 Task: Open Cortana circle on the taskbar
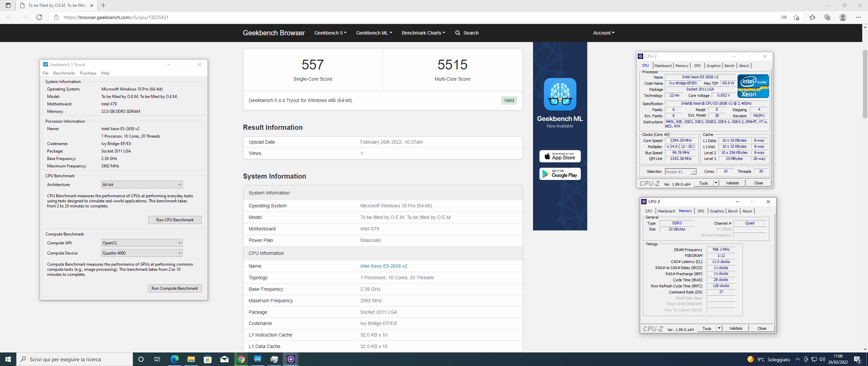[141, 359]
